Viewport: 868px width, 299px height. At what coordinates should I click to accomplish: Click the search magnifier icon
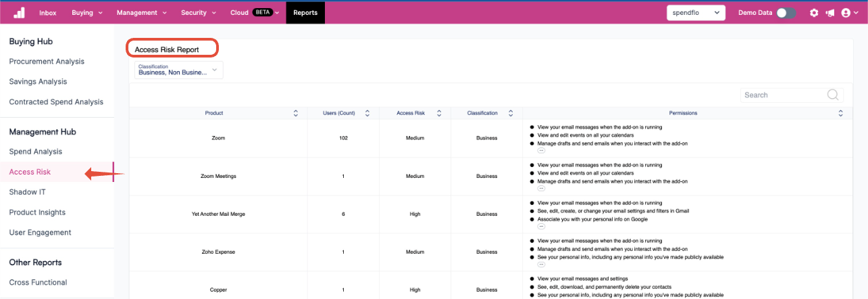[833, 95]
